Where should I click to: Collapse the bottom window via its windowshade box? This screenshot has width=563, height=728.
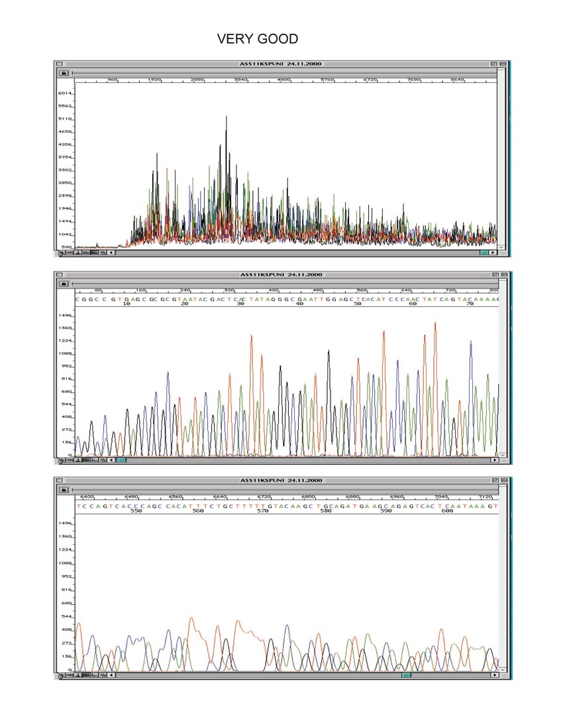pos(503,480)
